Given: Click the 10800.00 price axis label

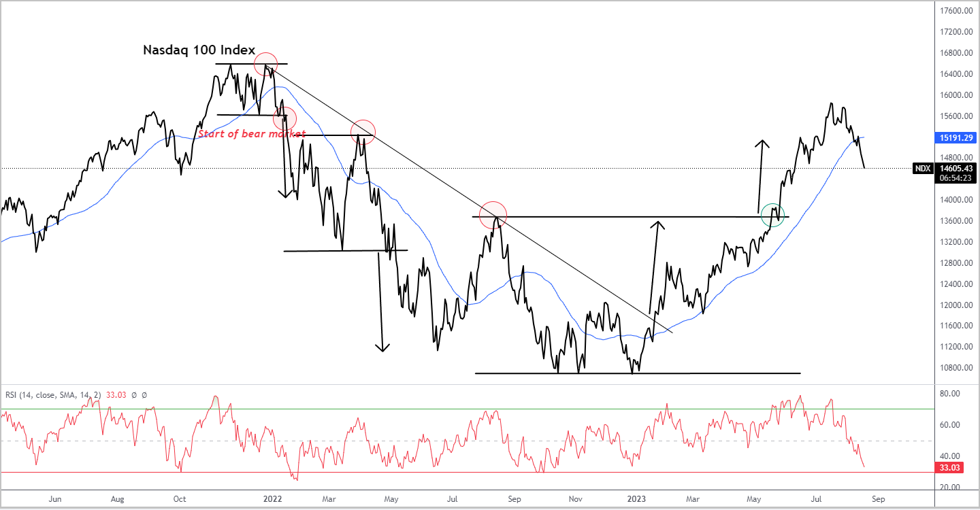Looking at the screenshot, I should point(955,368).
